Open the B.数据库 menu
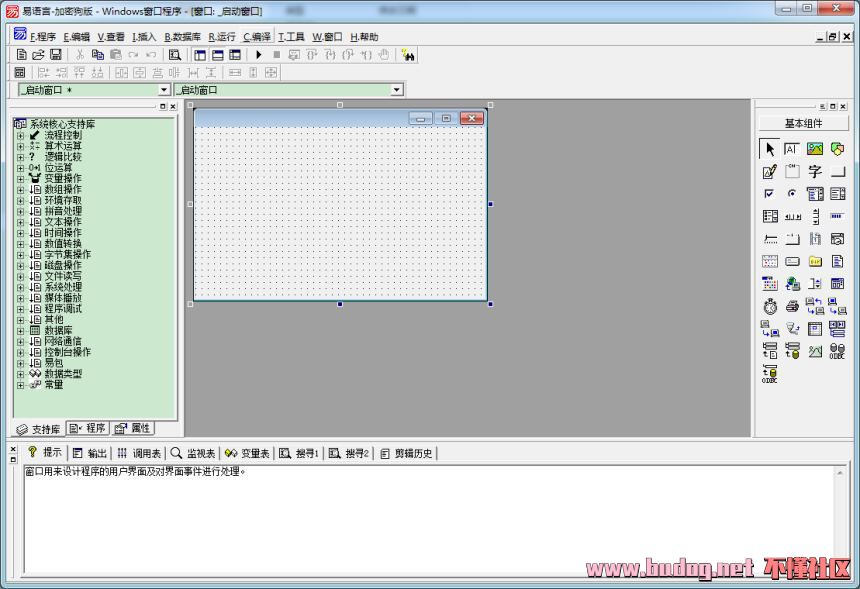Image resolution: width=860 pixels, height=589 pixels. click(183, 37)
